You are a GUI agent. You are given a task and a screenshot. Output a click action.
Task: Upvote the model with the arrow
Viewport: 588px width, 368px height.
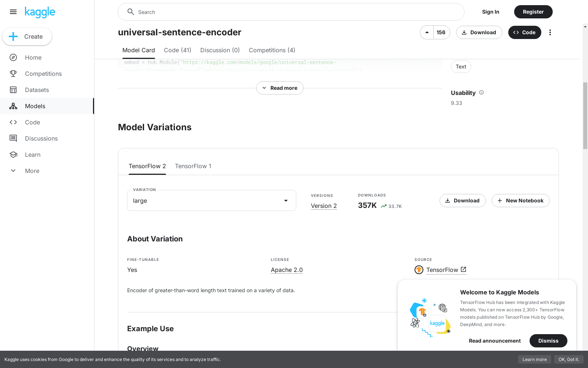[x=427, y=32]
